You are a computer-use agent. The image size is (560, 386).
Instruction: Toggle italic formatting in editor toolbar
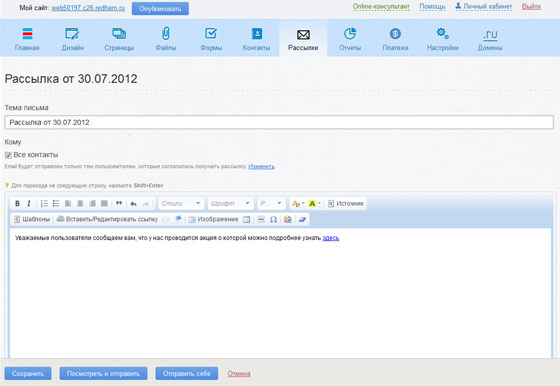pyautogui.click(x=29, y=204)
